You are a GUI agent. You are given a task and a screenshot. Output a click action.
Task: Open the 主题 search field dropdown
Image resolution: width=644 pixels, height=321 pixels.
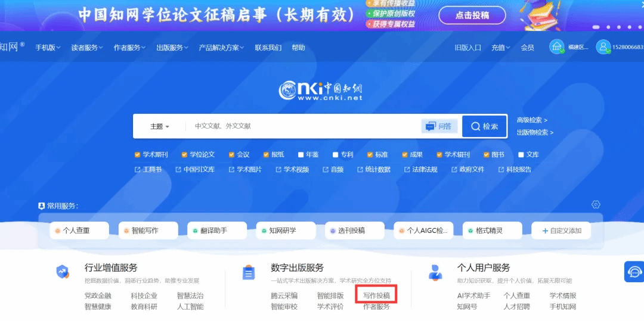pyautogui.click(x=159, y=127)
